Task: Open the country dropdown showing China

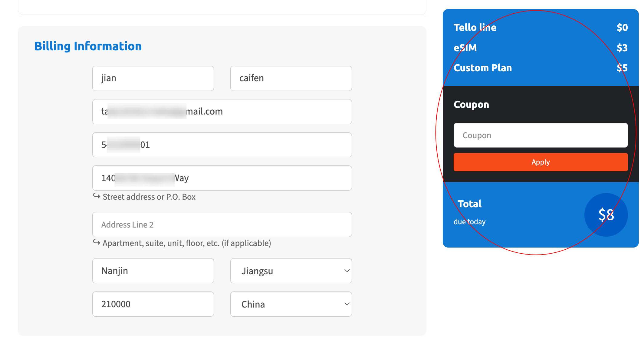Action: pyautogui.click(x=291, y=304)
